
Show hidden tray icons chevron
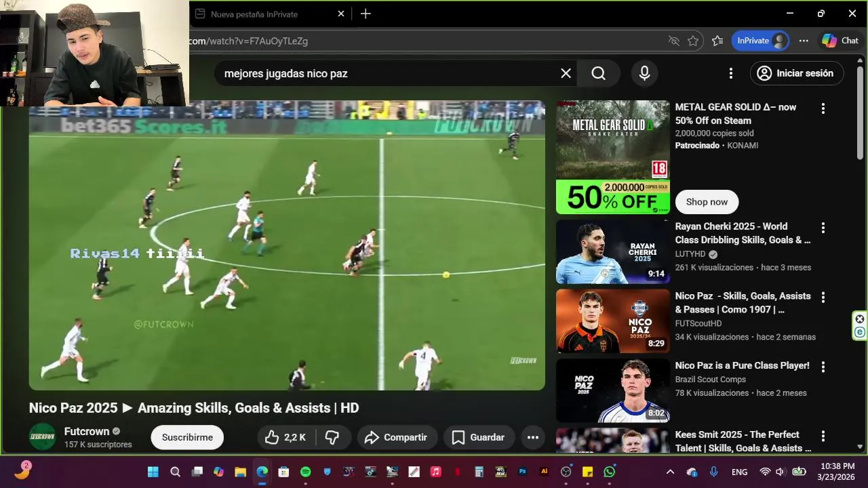(670, 472)
